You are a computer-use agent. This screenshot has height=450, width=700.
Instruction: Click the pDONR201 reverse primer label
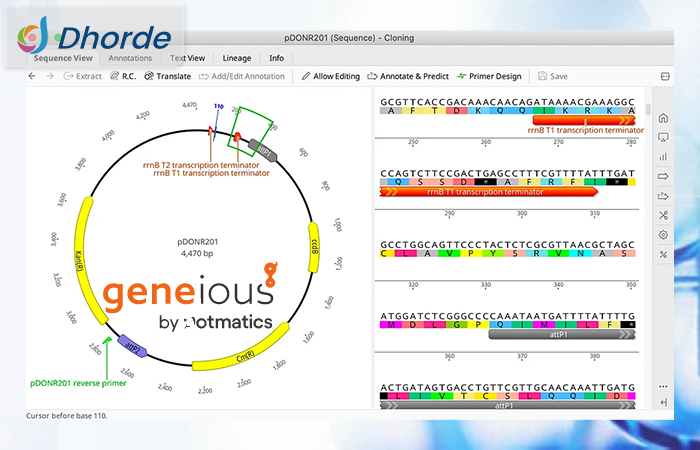78,383
